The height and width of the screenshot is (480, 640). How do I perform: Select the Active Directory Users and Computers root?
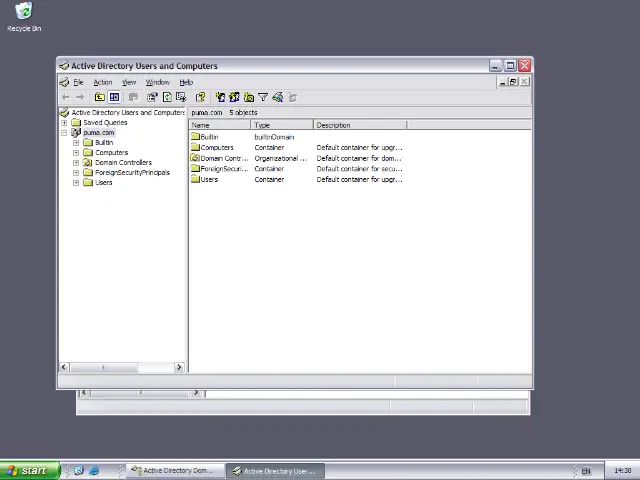(128, 112)
